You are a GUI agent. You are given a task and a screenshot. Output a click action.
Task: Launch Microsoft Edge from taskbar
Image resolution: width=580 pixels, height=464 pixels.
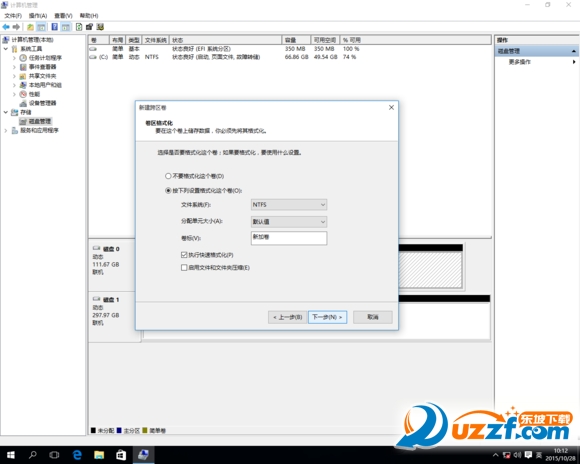[77, 455]
